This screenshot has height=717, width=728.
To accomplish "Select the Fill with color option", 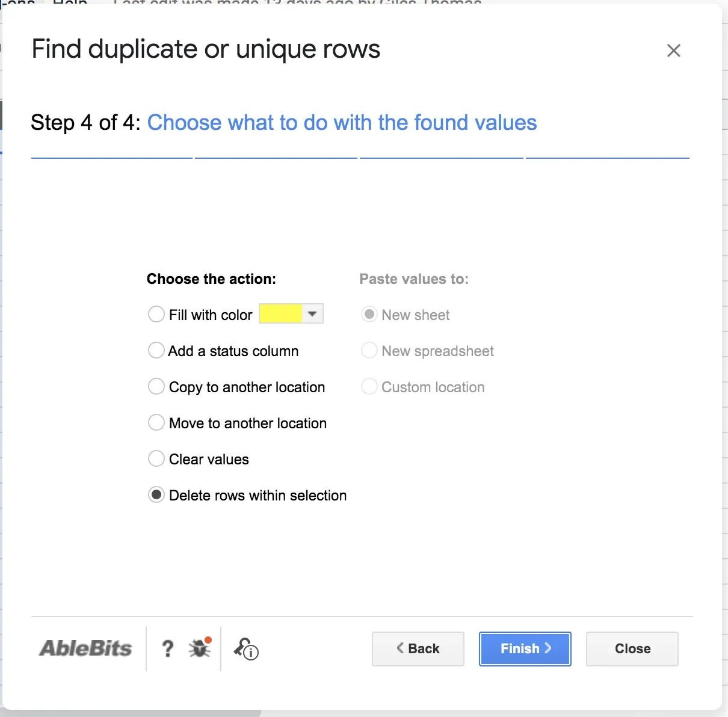I will (156, 315).
